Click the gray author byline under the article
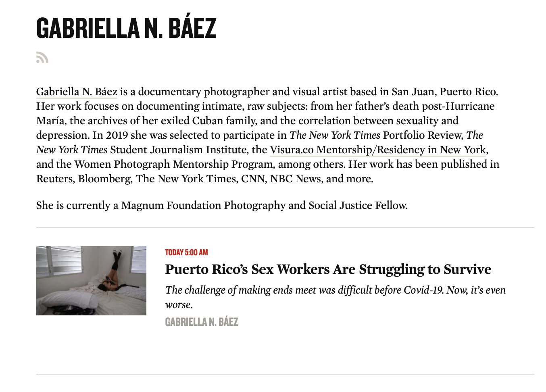Screen dimensions: 546x392 202,322
